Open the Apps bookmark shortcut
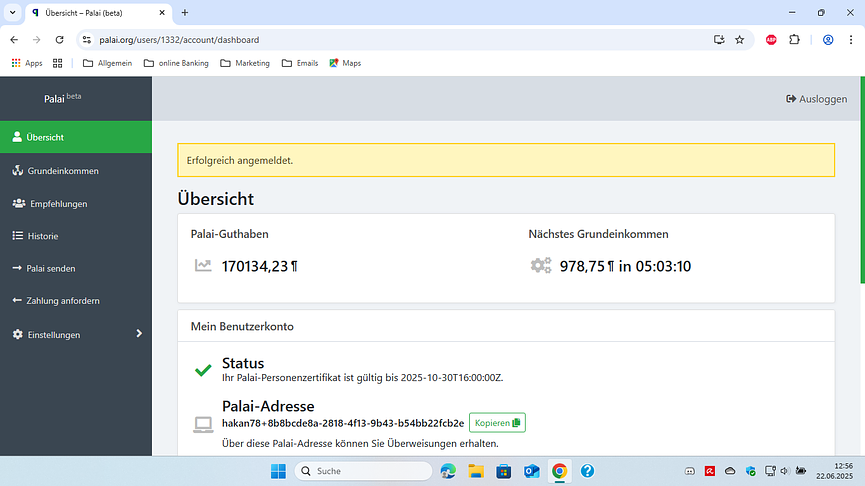This screenshot has width=865, height=486. click(27, 63)
